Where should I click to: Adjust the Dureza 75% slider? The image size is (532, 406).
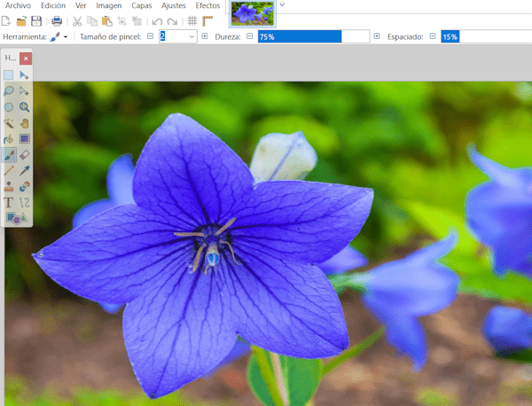(x=314, y=36)
